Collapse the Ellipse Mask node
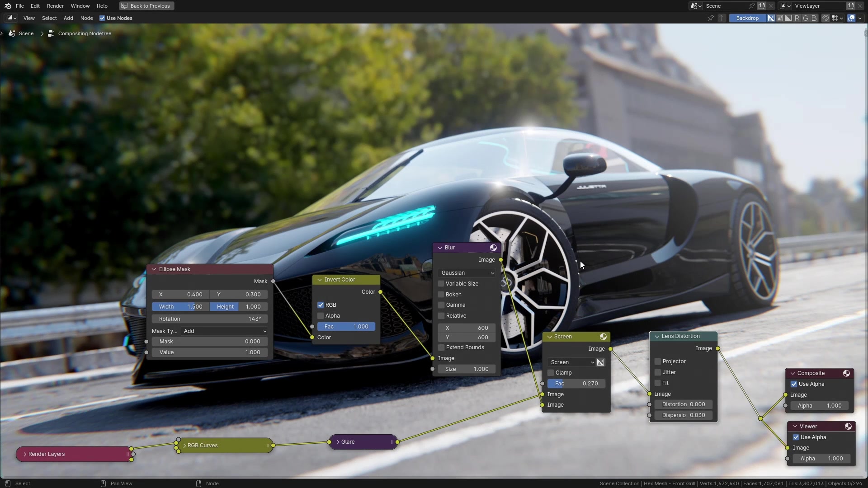This screenshot has height=488, width=868. point(154,269)
